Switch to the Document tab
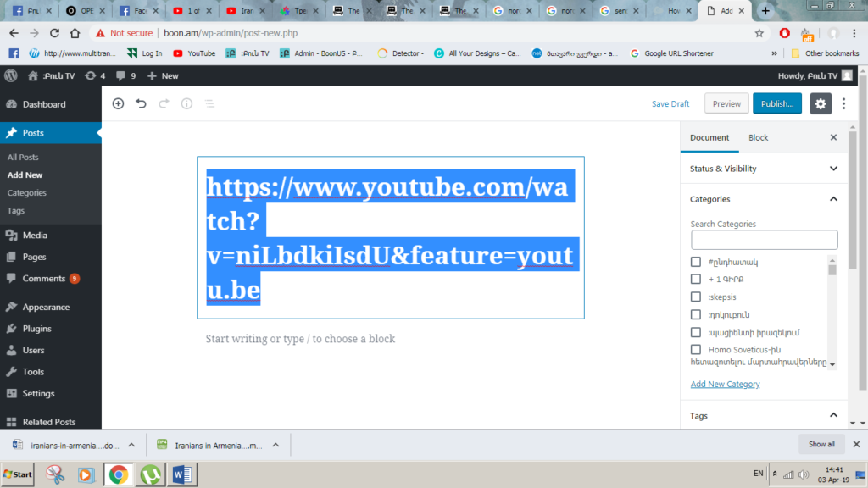Image resolution: width=868 pixels, height=488 pixels. [x=709, y=137]
